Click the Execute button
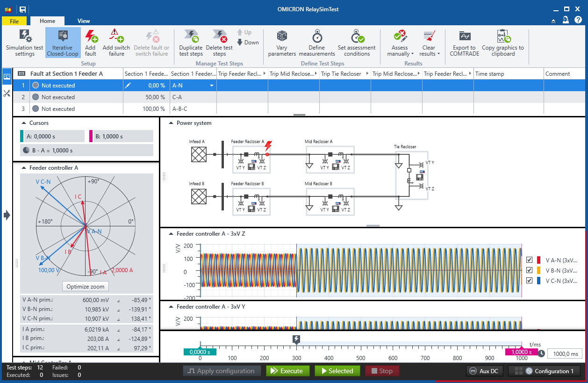 coord(287,371)
